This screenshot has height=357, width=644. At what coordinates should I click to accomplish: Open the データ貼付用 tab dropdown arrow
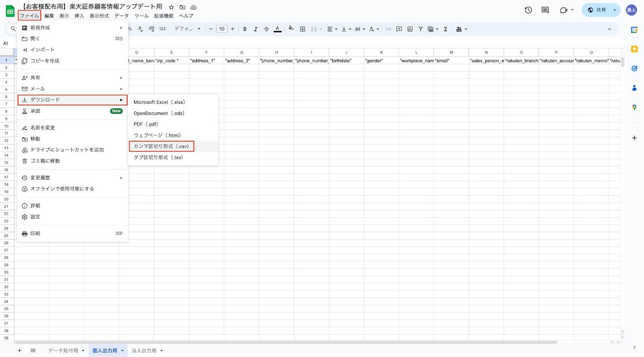click(x=83, y=351)
